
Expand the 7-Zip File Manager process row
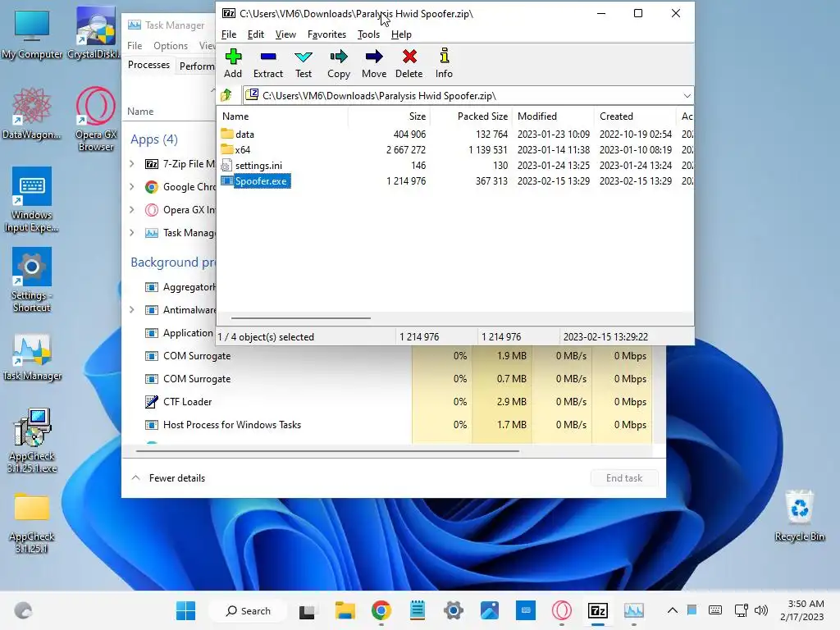132,164
